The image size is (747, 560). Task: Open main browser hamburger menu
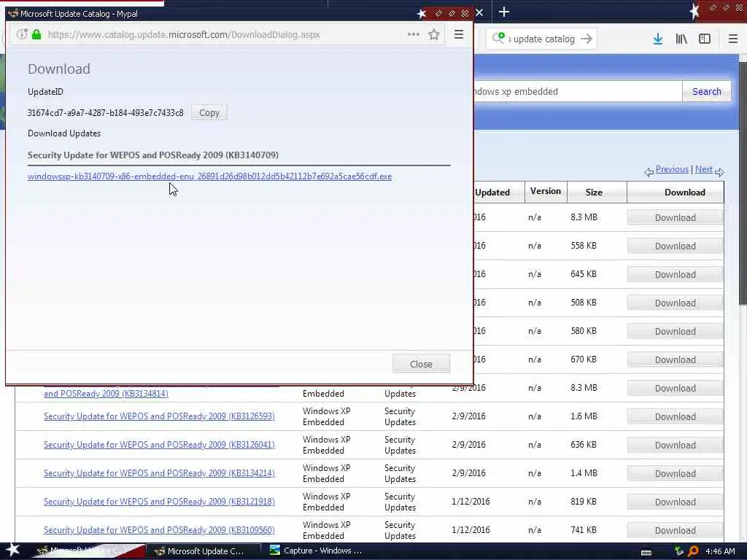[x=733, y=39]
